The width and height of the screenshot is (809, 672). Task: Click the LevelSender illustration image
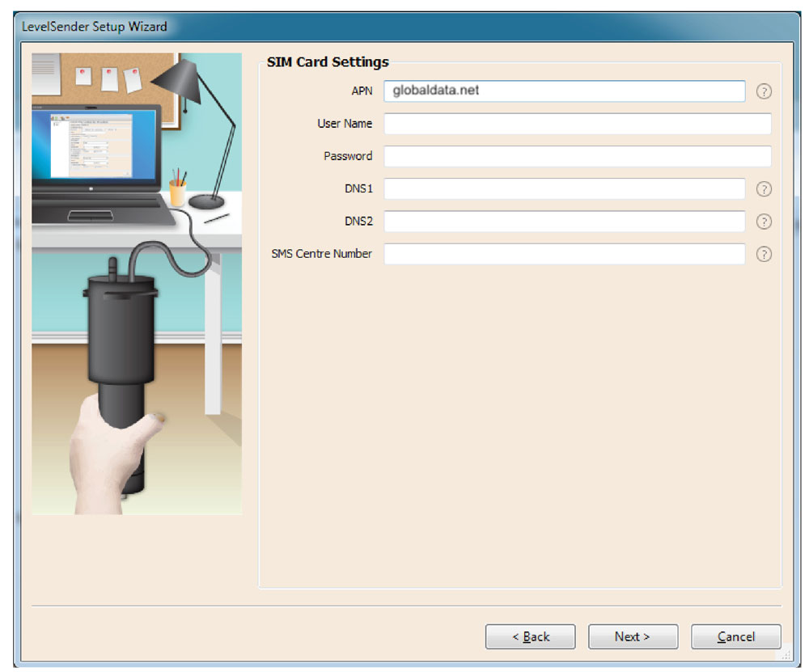point(137,284)
